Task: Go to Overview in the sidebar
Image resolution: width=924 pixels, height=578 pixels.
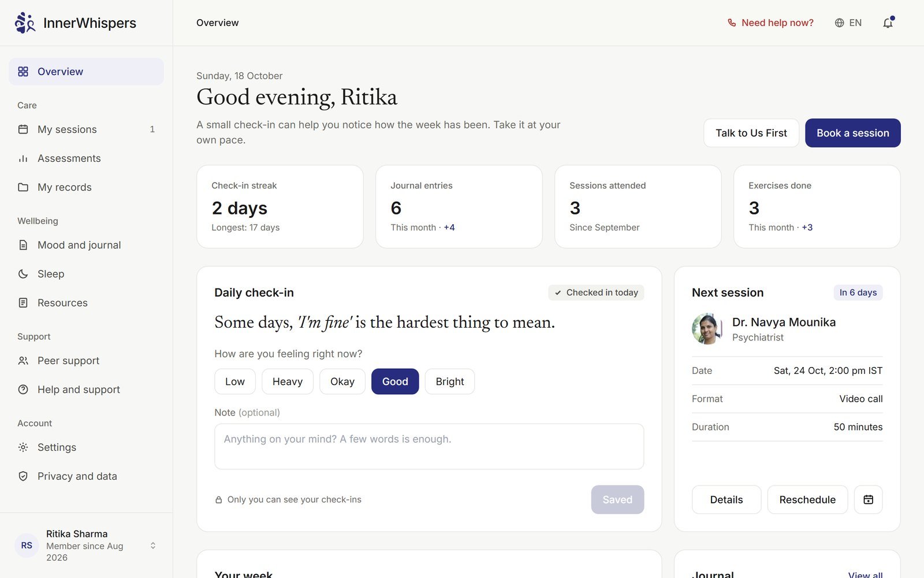Action: (x=86, y=71)
